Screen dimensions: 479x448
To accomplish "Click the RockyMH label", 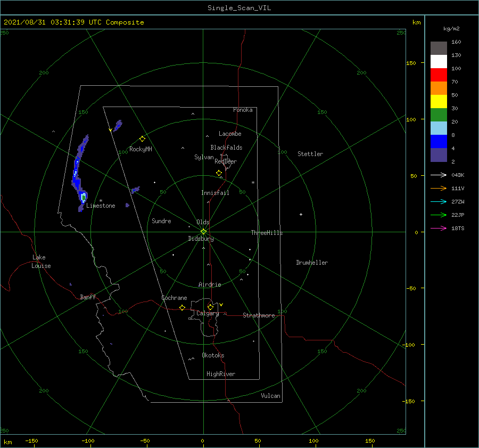I will click(x=141, y=149).
